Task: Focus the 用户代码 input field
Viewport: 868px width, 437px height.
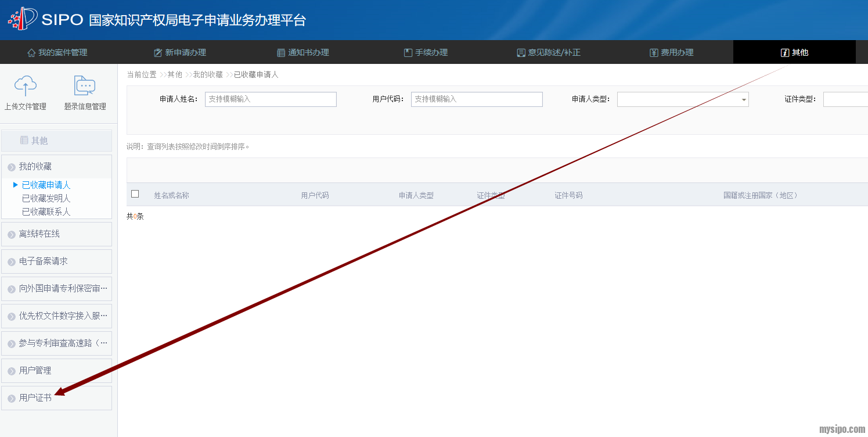Action: [x=477, y=99]
